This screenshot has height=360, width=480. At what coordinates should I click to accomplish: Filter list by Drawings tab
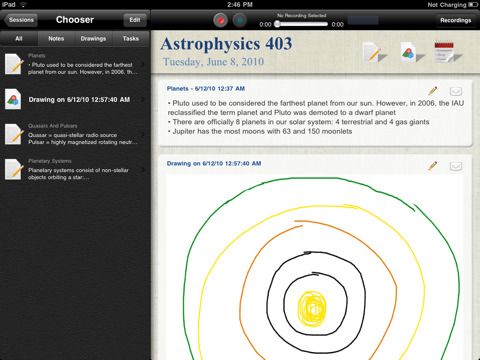[x=93, y=39]
